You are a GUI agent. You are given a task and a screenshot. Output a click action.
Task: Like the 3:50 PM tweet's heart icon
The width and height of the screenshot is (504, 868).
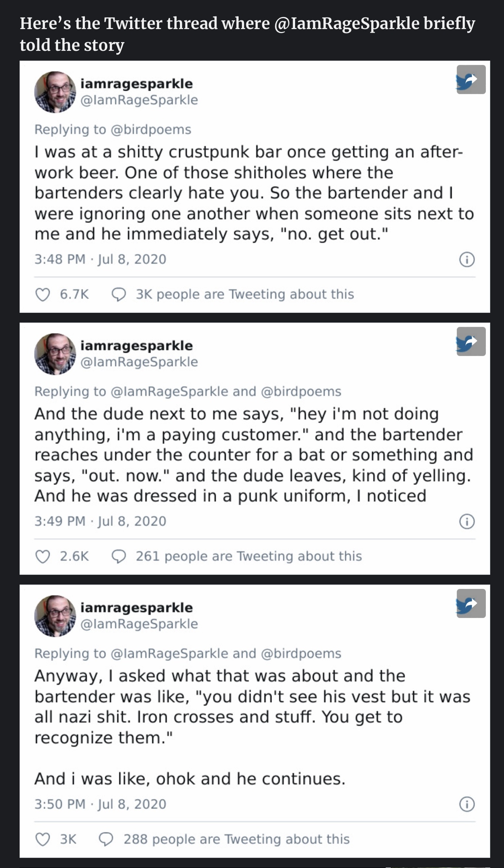click(x=43, y=839)
